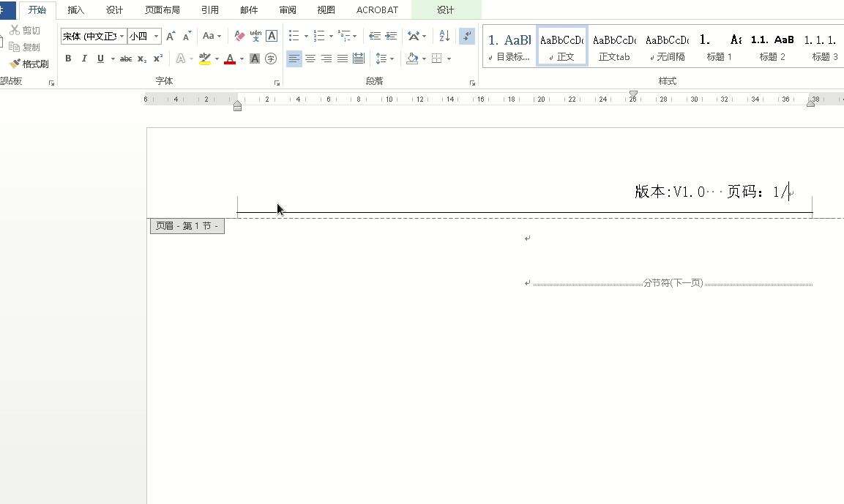Screen dimensions: 844x504
Task: Increase paragraph indent
Action: tap(392, 36)
